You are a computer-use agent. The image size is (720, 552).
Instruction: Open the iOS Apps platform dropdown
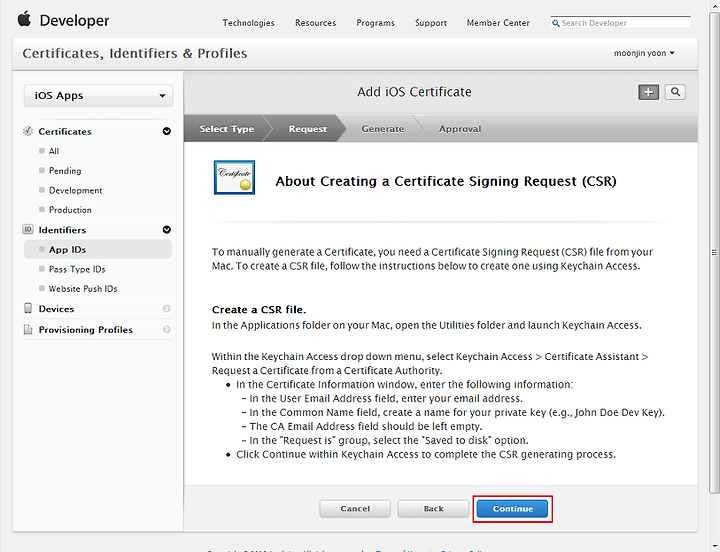pyautogui.click(x=99, y=96)
